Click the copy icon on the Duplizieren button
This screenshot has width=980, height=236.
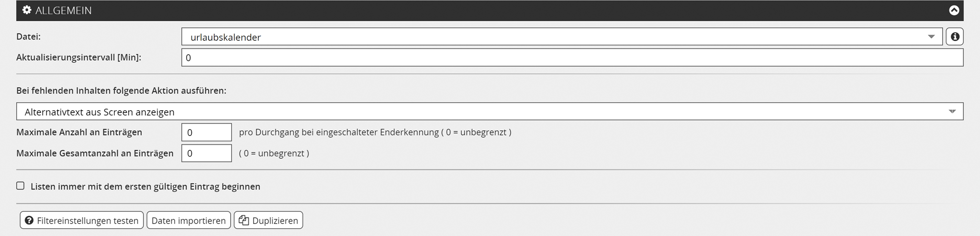[244, 220]
